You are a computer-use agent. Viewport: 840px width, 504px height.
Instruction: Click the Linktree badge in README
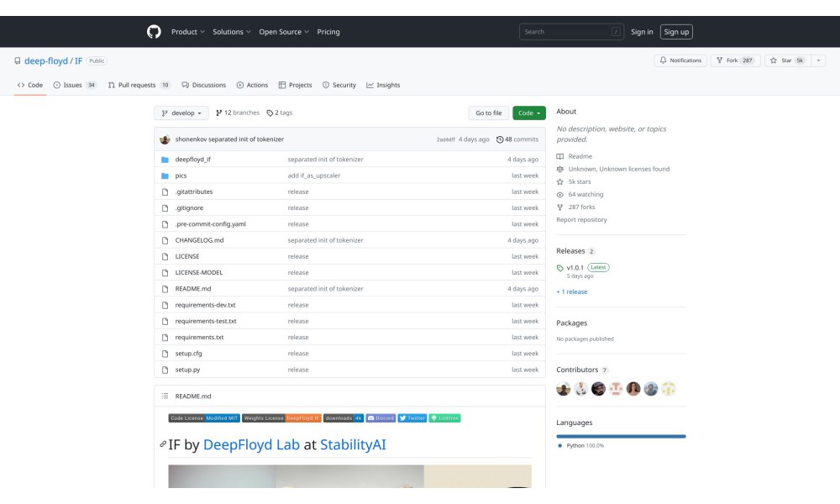(444, 418)
